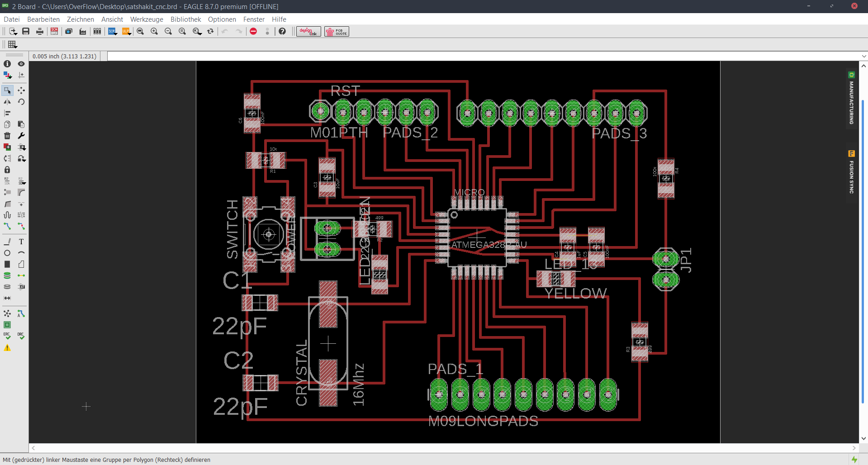Select the Mirror tool
Viewport: 868px width, 465px height.
click(7, 102)
